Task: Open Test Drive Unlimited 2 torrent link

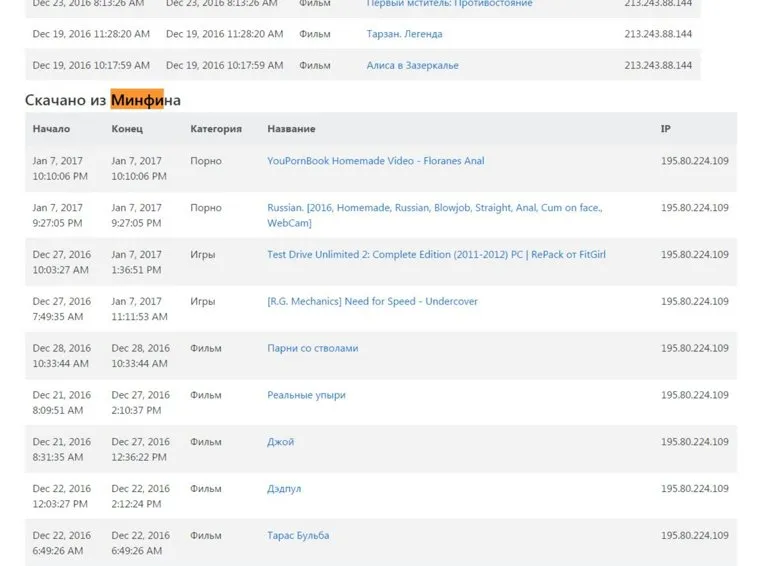Action: 436,255
